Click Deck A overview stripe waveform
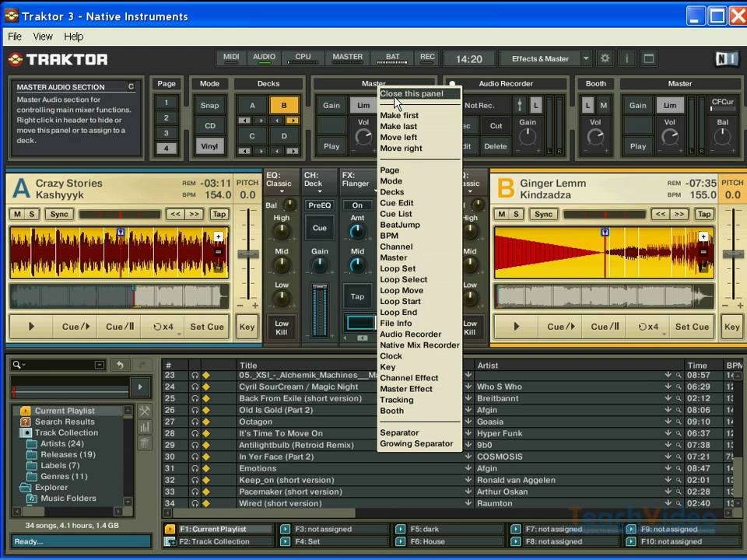This screenshot has height=560, width=747. click(x=119, y=296)
